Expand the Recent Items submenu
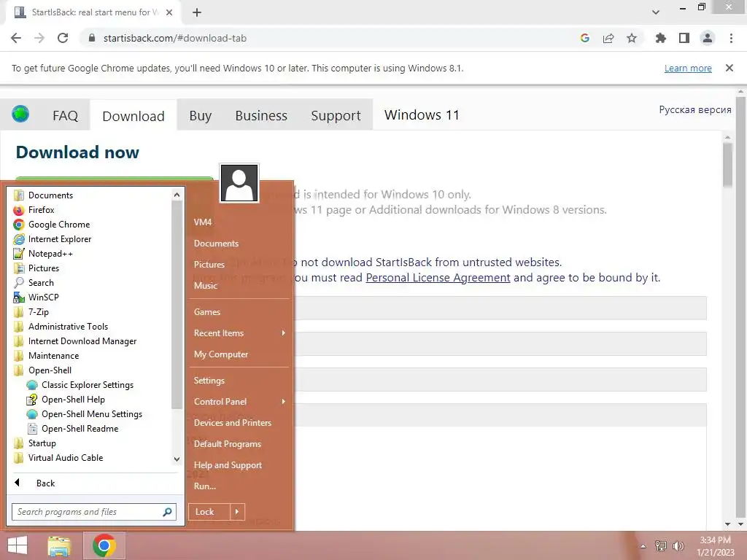This screenshot has height=560, width=747. pyautogui.click(x=239, y=333)
